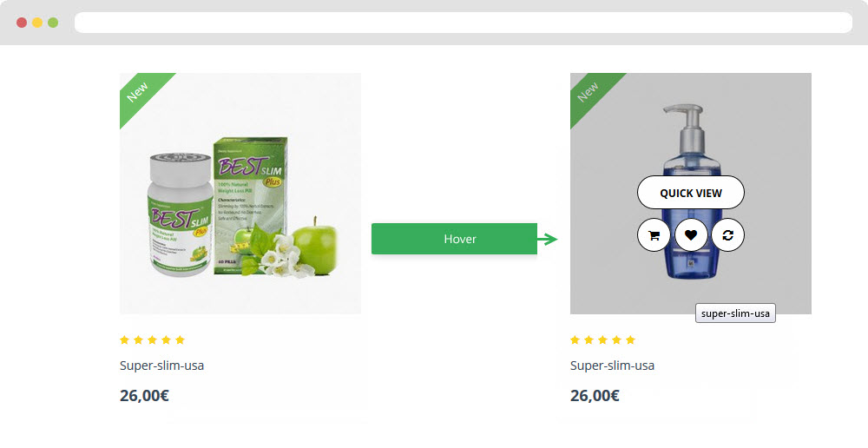Image resolution: width=868 pixels, height=448 pixels.
Task: Click the green window dot
Action: click(53, 23)
